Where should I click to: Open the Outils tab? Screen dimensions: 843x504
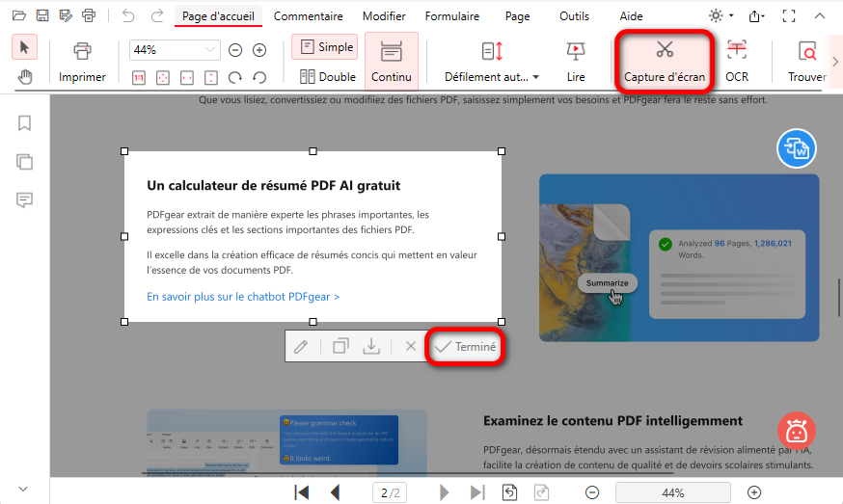(574, 16)
